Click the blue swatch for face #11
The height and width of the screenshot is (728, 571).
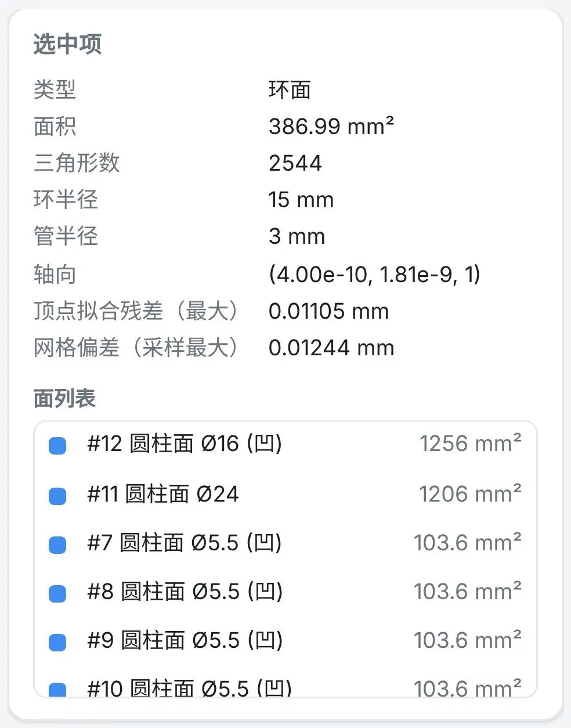pos(57,496)
